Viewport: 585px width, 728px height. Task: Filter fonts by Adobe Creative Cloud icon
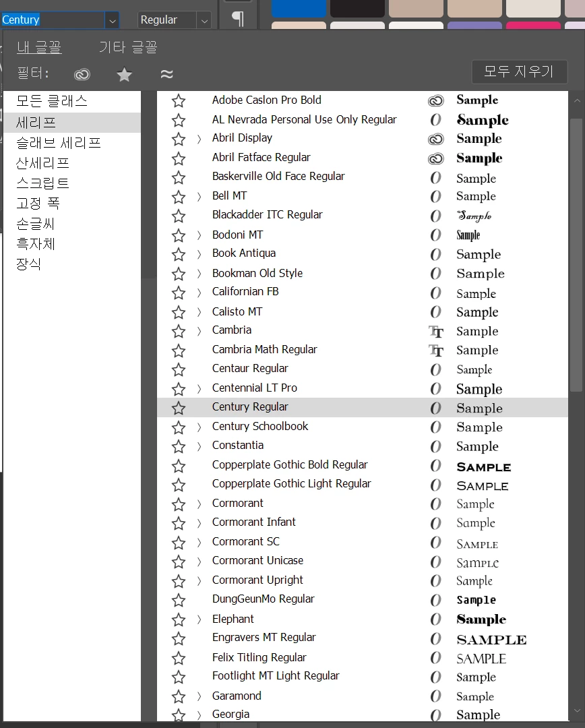click(x=82, y=74)
